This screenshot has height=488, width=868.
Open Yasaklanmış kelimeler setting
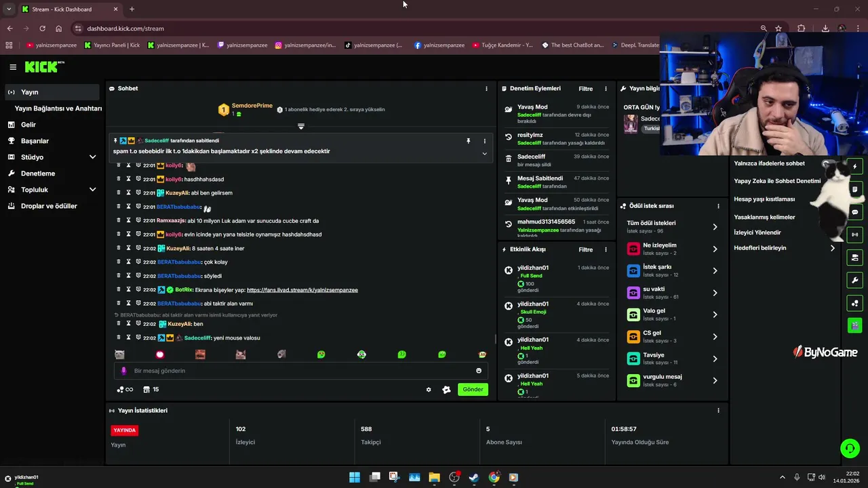pyautogui.click(x=764, y=217)
